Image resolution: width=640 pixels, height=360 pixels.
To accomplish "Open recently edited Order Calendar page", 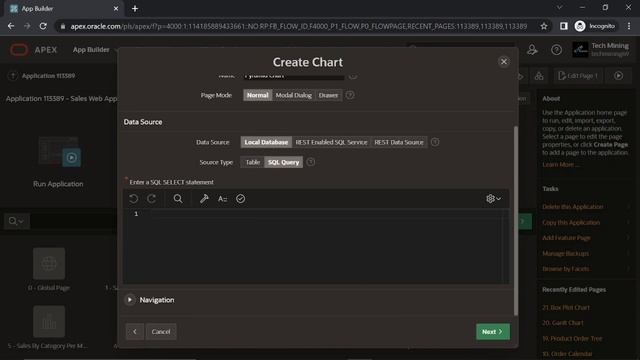I will point(567,354).
